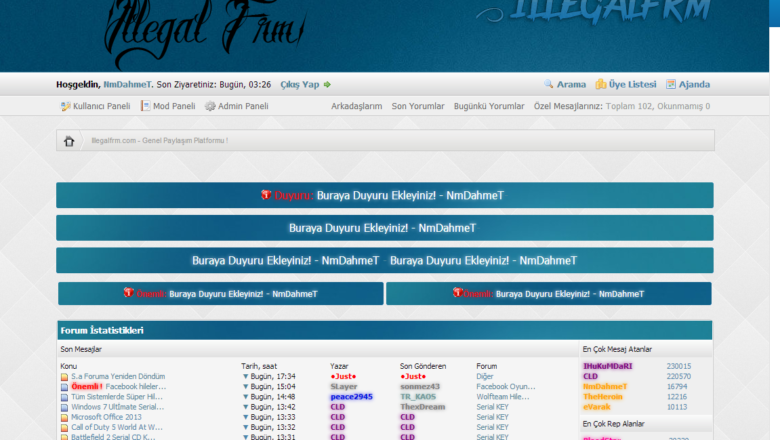The height and width of the screenshot is (440, 780).
Task: Click the Mod Paneli page icon
Action: [x=145, y=106]
